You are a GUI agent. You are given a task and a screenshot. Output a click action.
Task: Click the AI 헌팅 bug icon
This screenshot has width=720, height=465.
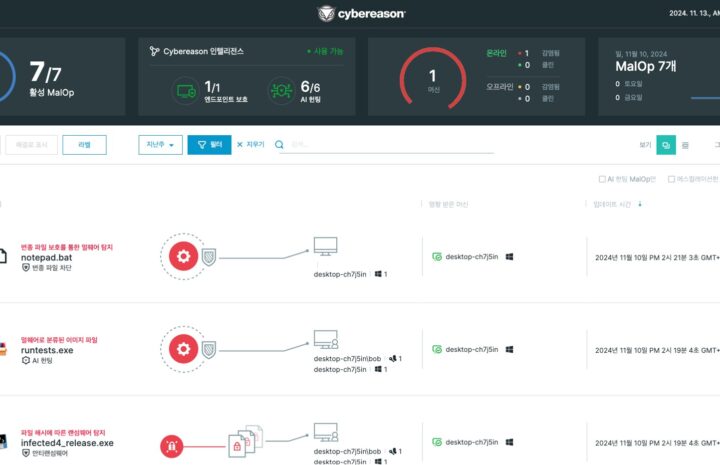[281, 91]
